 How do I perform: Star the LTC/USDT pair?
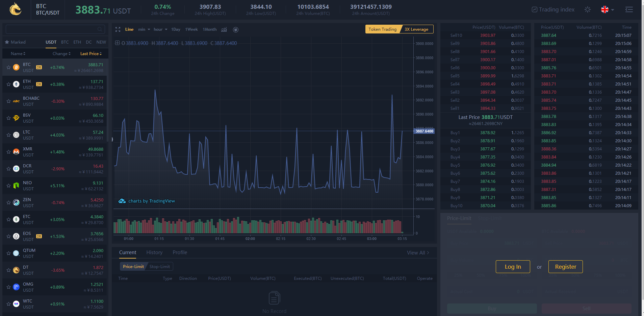point(8,135)
